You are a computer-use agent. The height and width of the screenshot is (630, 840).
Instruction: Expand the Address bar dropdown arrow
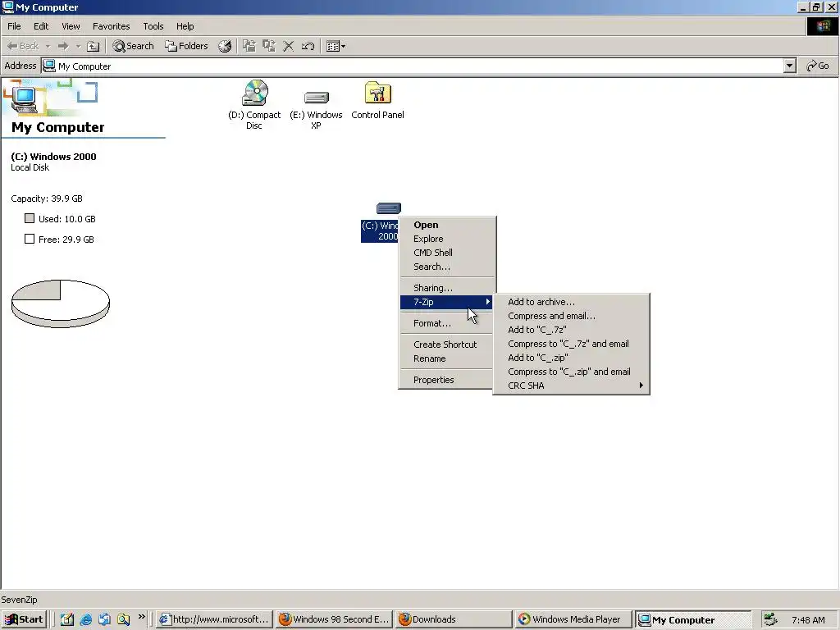[x=789, y=66]
